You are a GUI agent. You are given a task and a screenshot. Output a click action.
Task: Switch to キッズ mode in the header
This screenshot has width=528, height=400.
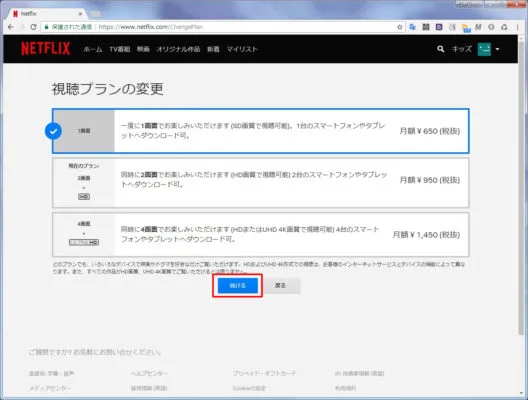click(462, 49)
